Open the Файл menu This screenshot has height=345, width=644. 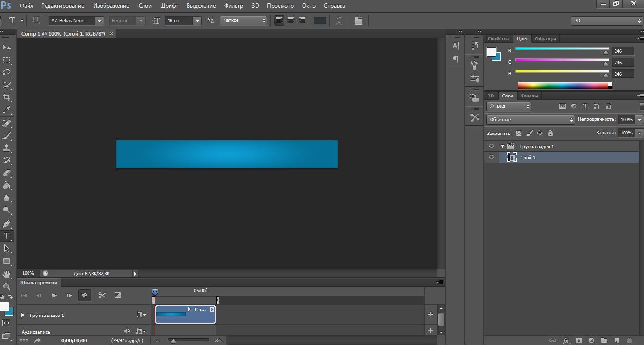[x=27, y=6]
